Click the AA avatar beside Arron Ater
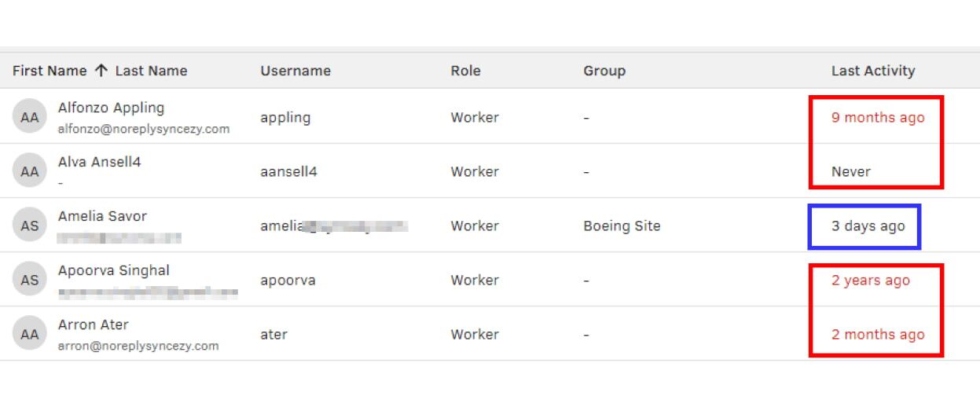 coord(29,334)
